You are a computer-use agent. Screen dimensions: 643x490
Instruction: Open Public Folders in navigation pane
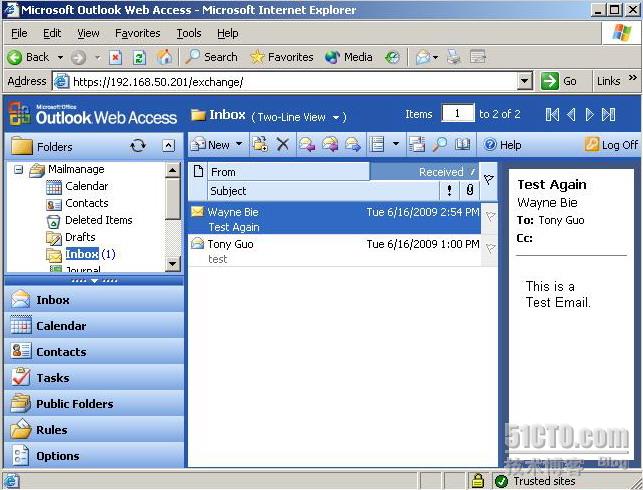94,403
